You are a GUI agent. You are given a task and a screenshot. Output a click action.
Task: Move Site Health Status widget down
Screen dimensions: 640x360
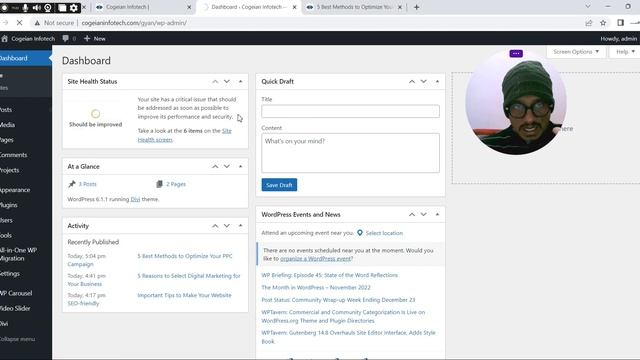(x=227, y=82)
